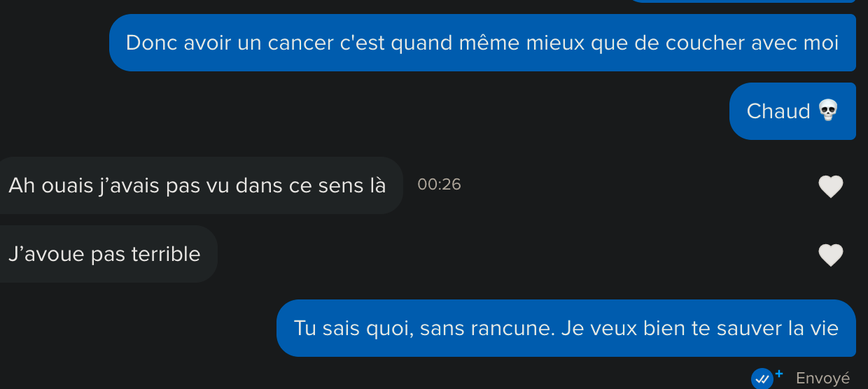
Task: Click the partially visible blue bubble at the top
Action: tap(742, 1)
